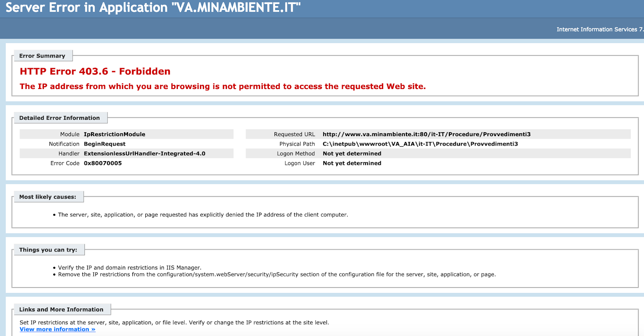
Task: Click the Logon User Not yet determined value
Action: pyautogui.click(x=352, y=163)
